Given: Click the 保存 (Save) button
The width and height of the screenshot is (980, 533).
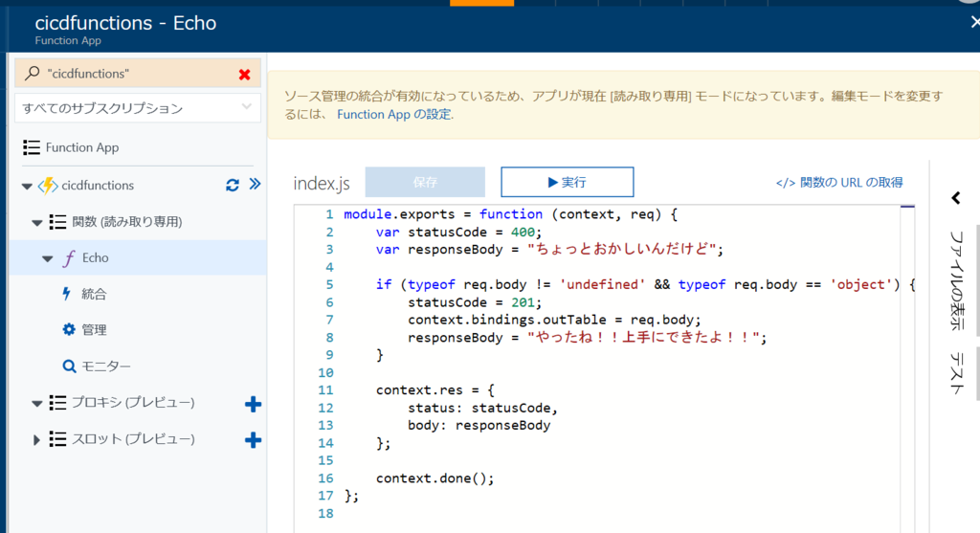Looking at the screenshot, I should tap(425, 182).
